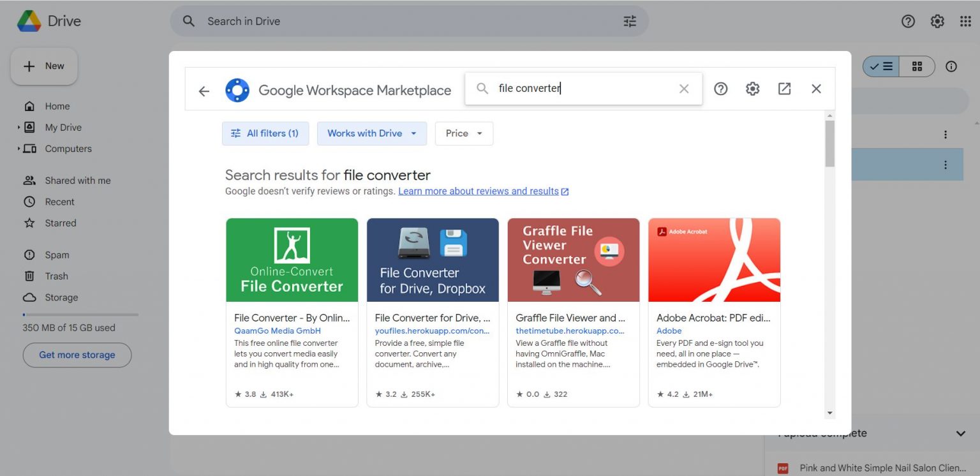Viewport: 980px width, 476px height.
Task: Click the Google Workspace Marketplace logo
Action: pyautogui.click(x=237, y=91)
